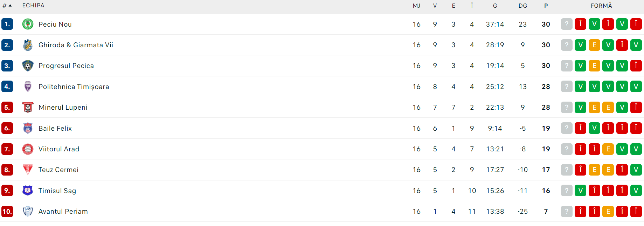This screenshot has height=226, width=644.
Task: Click the Timisul Sag team crest
Action: pyautogui.click(x=28, y=191)
